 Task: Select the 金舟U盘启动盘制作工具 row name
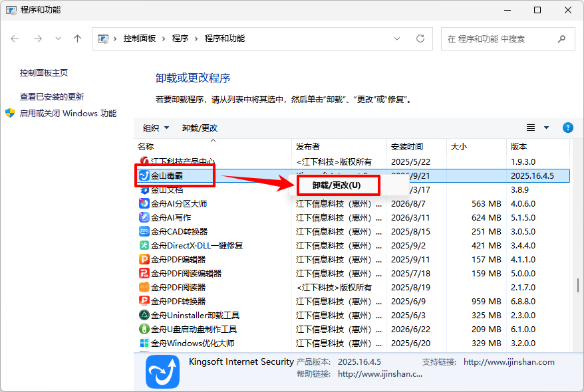click(x=194, y=329)
